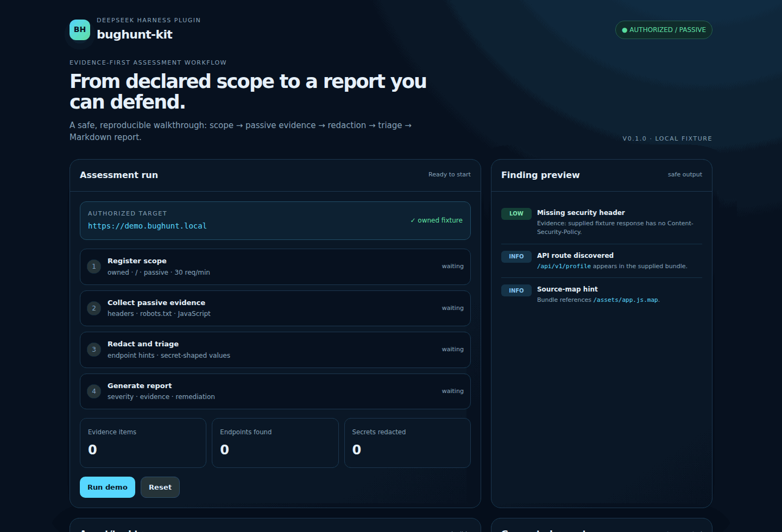Screen dimensions: 782x532
Task: Click the Evidence items counter card
Action: [143, 443]
